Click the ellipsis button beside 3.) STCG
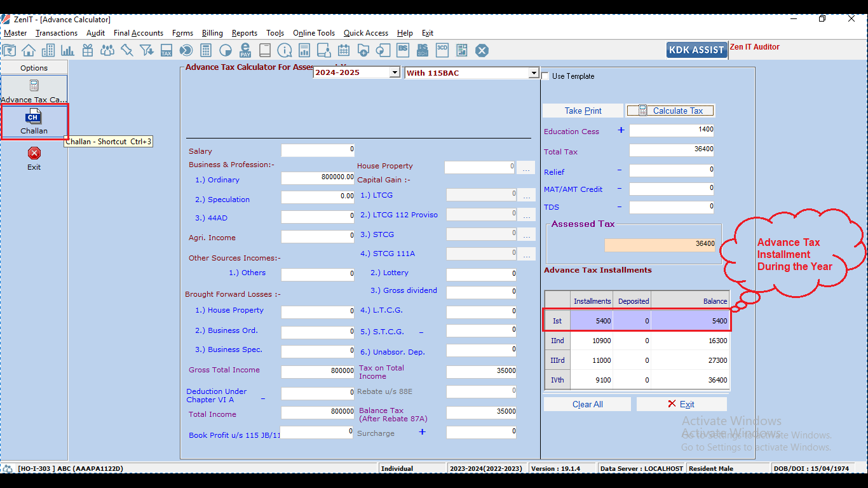This screenshot has width=868, height=488. point(526,234)
